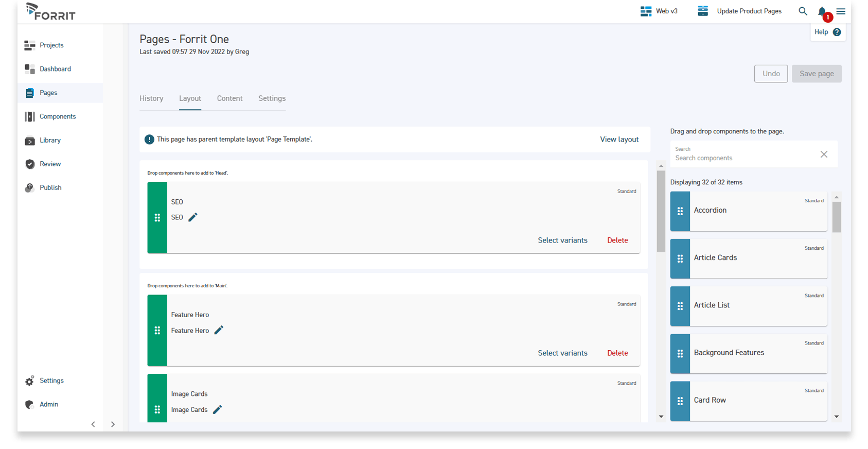This screenshot has width=868, height=449.
Task: Click the search magnifier icon in header
Action: pos(803,11)
